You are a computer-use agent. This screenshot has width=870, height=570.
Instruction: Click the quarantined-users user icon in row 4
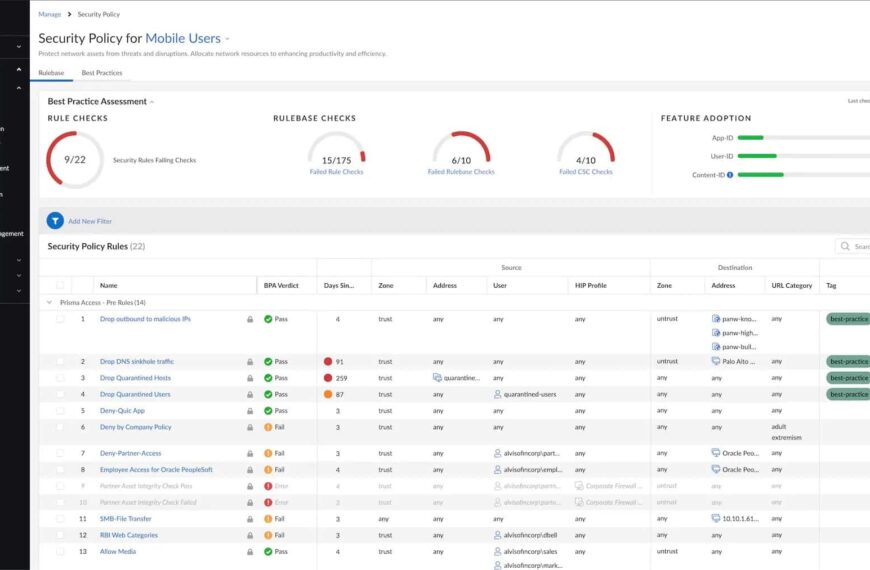pos(498,395)
